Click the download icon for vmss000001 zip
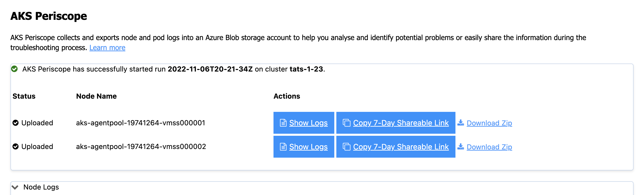Viewport: 644px width, 195px height. (460, 123)
